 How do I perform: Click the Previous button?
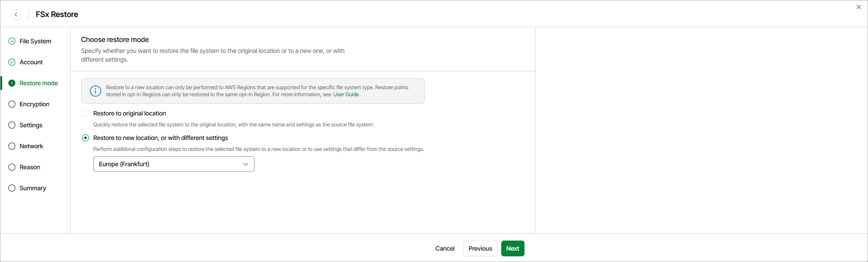point(480,248)
